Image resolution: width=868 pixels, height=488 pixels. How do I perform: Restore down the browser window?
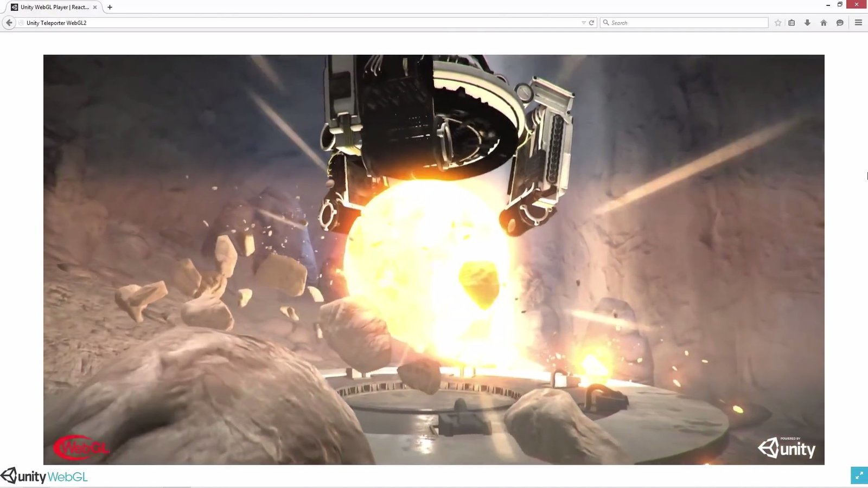840,4
